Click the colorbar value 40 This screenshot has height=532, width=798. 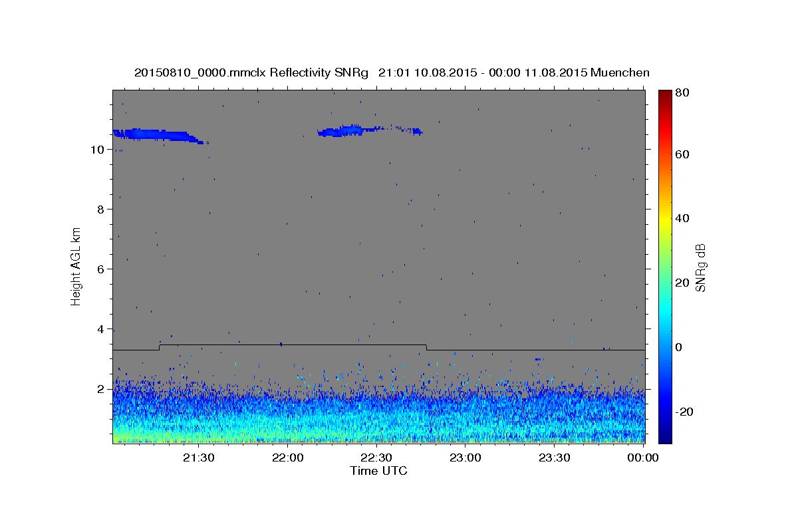pyautogui.click(x=682, y=218)
